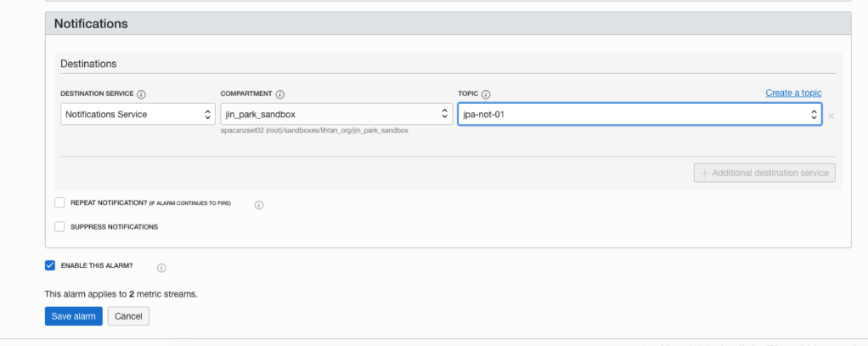Check the Suppress Notifications box
Image resolution: width=868 pixels, height=346 pixels.
(x=59, y=227)
